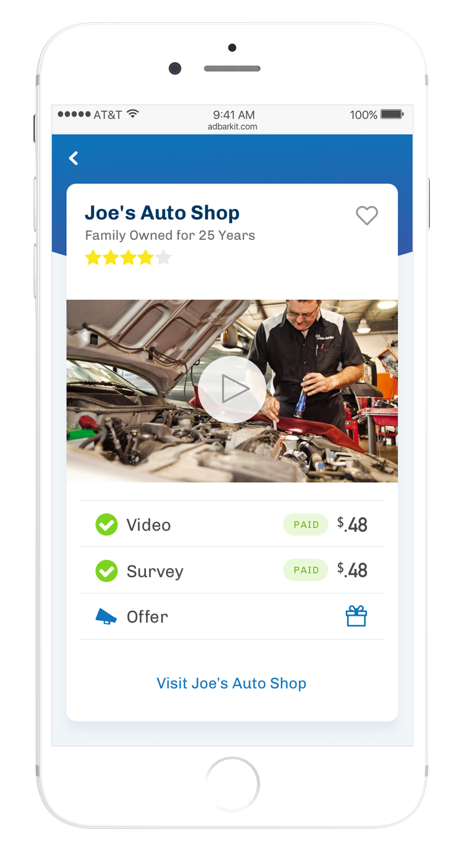462x868 pixels.
Task: Tap the adbarkit.com address bar
Action: click(x=232, y=127)
